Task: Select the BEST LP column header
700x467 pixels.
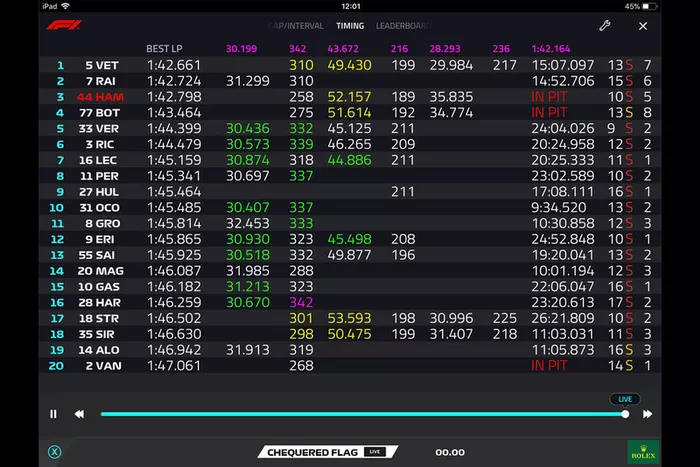Action: (x=164, y=49)
